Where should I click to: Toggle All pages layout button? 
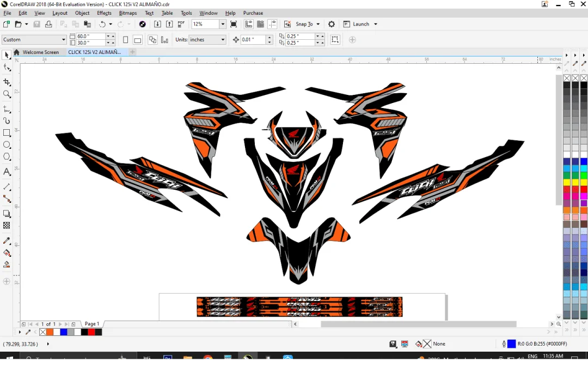click(152, 40)
